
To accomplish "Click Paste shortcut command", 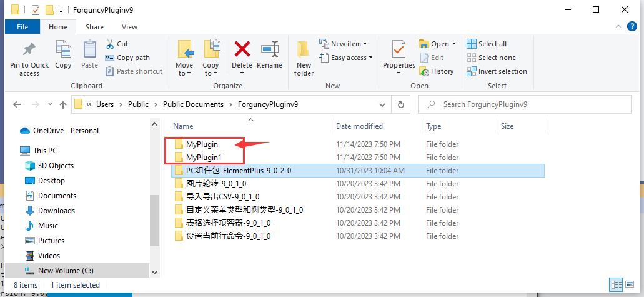I will [134, 71].
